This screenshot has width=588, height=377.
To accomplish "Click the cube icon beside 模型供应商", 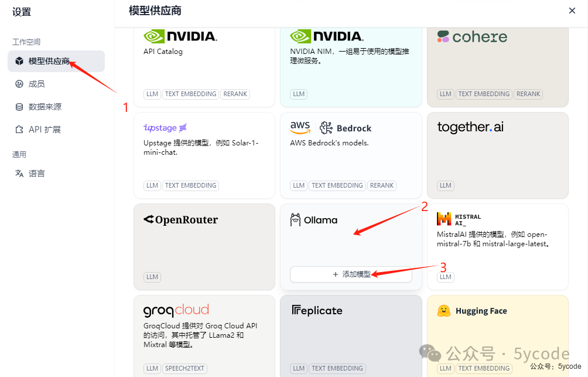I will click(x=19, y=61).
